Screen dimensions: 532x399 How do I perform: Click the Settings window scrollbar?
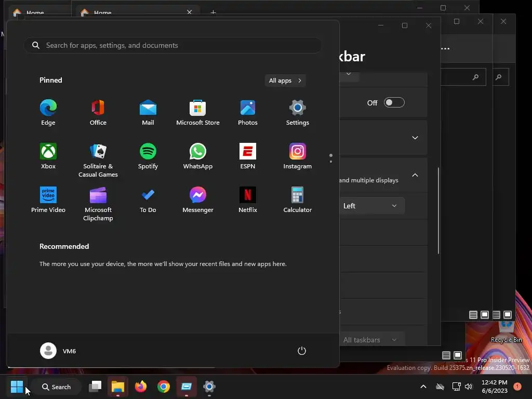pyautogui.click(x=438, y=210)
